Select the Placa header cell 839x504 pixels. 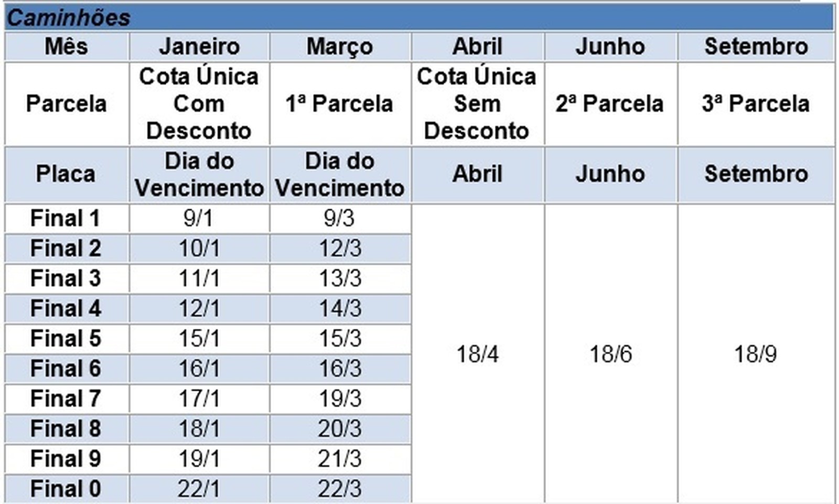66,174
